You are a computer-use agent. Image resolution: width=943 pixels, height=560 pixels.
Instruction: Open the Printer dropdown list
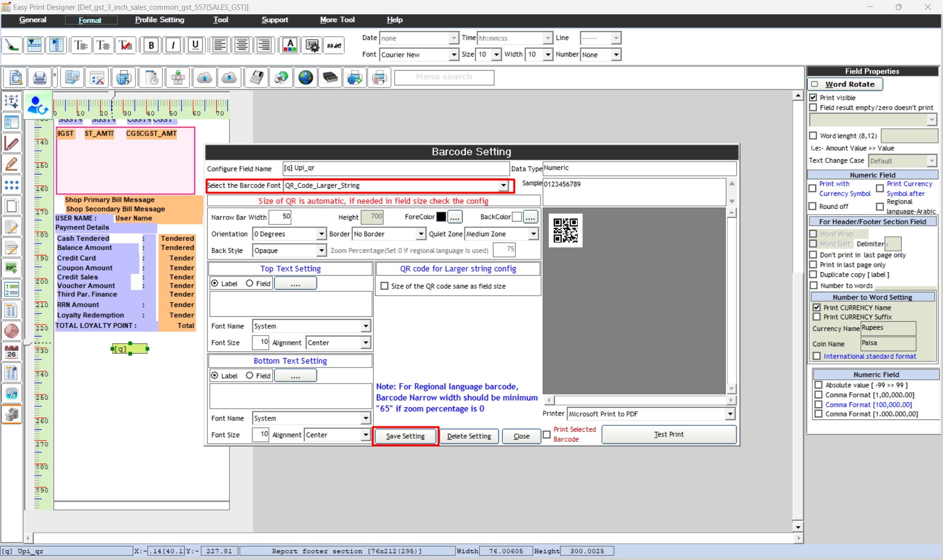(x=730, y=414)
